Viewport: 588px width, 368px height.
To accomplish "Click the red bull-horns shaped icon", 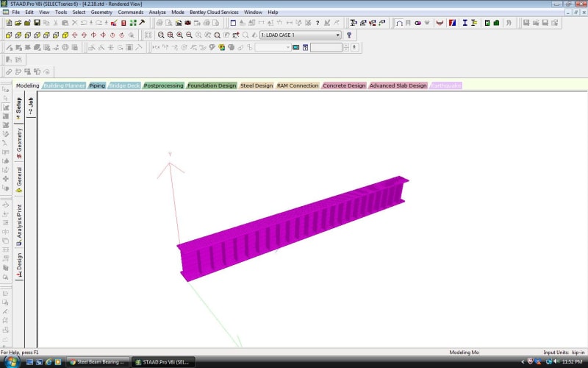I will (440, 23).
